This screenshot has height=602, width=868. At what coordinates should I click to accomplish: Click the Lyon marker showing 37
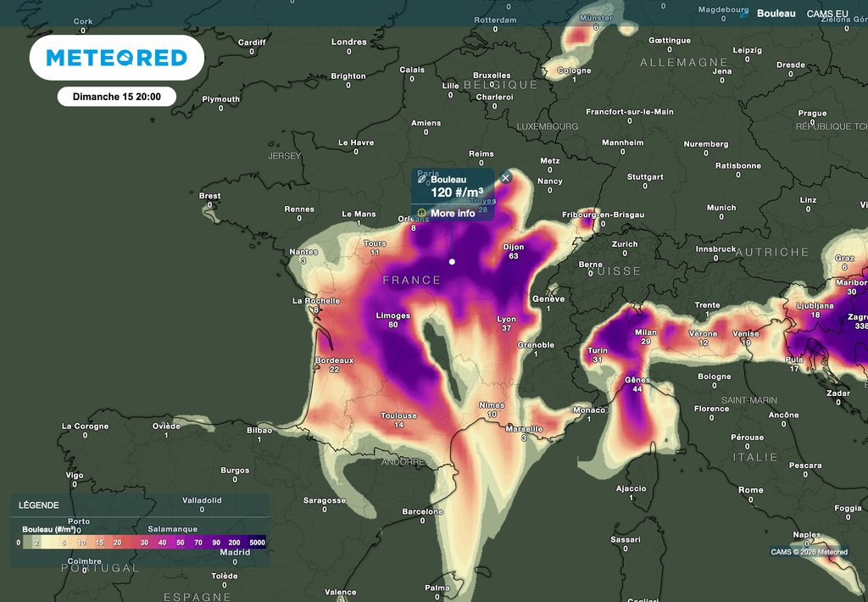point(506,321)
